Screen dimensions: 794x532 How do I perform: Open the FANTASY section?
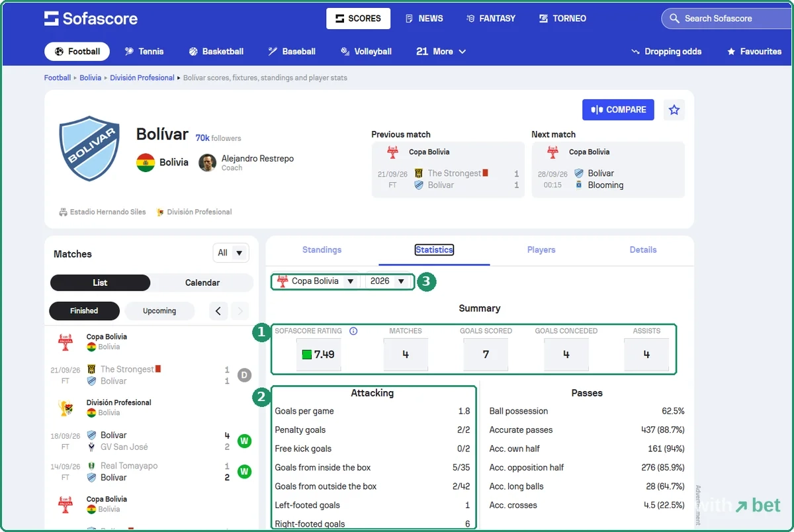pos(491,19)
